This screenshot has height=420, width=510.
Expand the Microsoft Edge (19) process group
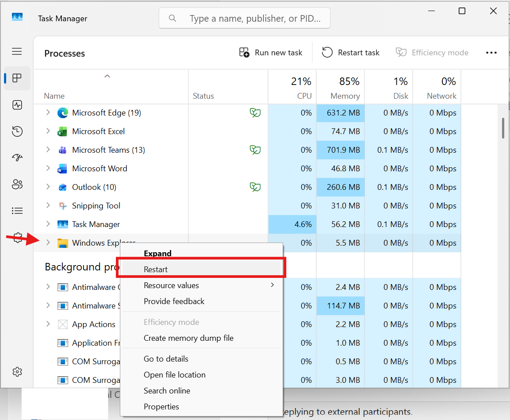pyautogui.click(x=48, y=112)
